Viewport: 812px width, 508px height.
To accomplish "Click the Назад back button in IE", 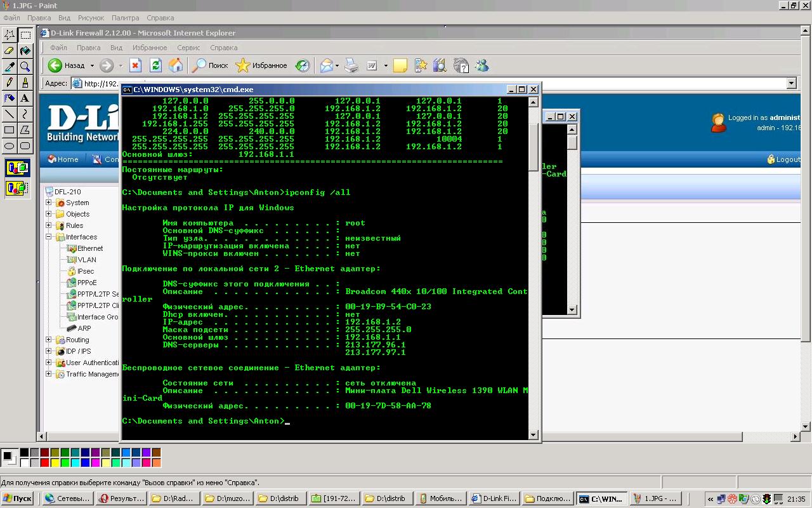I will tap(67, 65).
